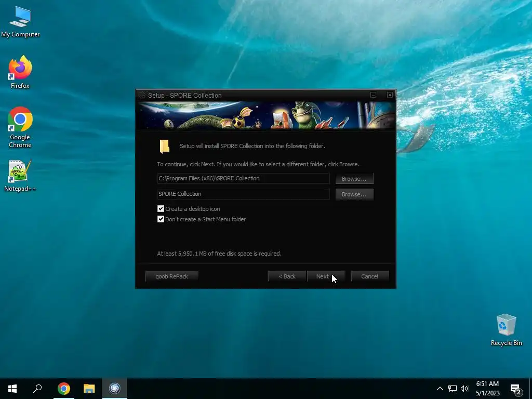Open the taskbar clock and date
Viewport: 532px width, 399px height.
[x=487, y=389]
